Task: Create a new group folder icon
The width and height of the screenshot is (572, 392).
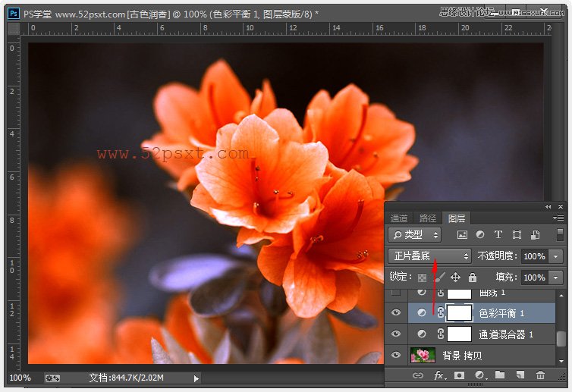Action: [x=500, y=375]
